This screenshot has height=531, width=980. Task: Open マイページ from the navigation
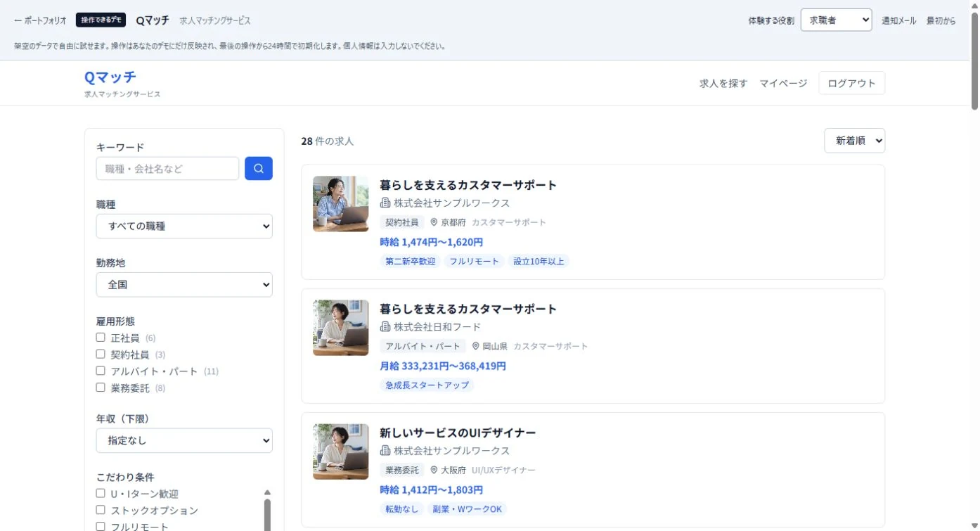[x=783, y=83]
